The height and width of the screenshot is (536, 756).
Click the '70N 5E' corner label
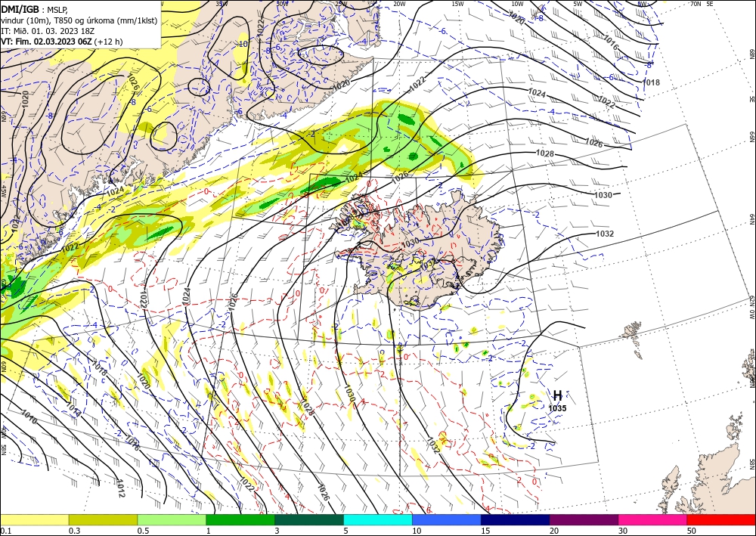click(702, 4)
